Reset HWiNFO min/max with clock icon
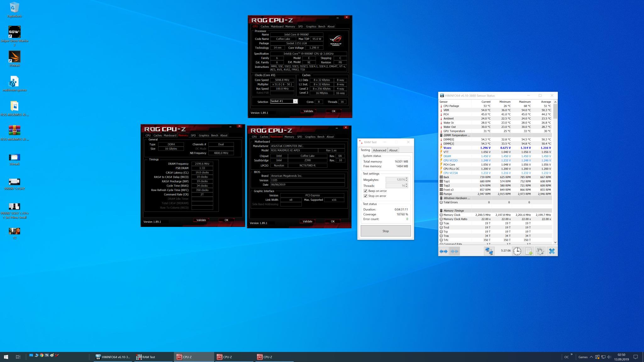 pyautogui.click(x=517, y=251)
